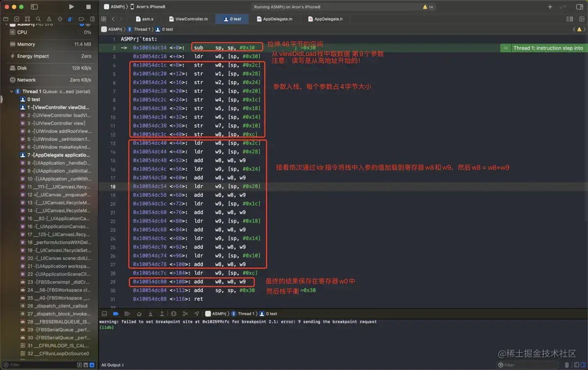The width and height of the screenshot is (588, 370).
Task: Click the related items grid icon
Action: click(x=103, y=19)
